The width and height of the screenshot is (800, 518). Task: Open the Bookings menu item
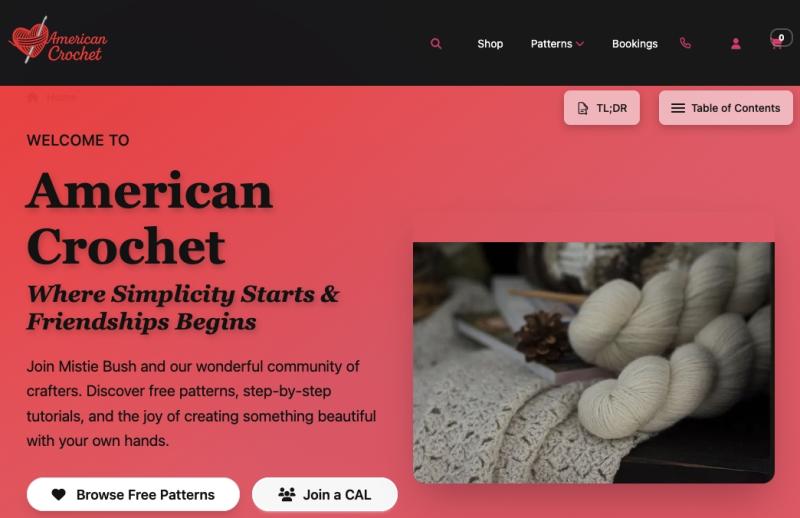[x=634, y=44]
